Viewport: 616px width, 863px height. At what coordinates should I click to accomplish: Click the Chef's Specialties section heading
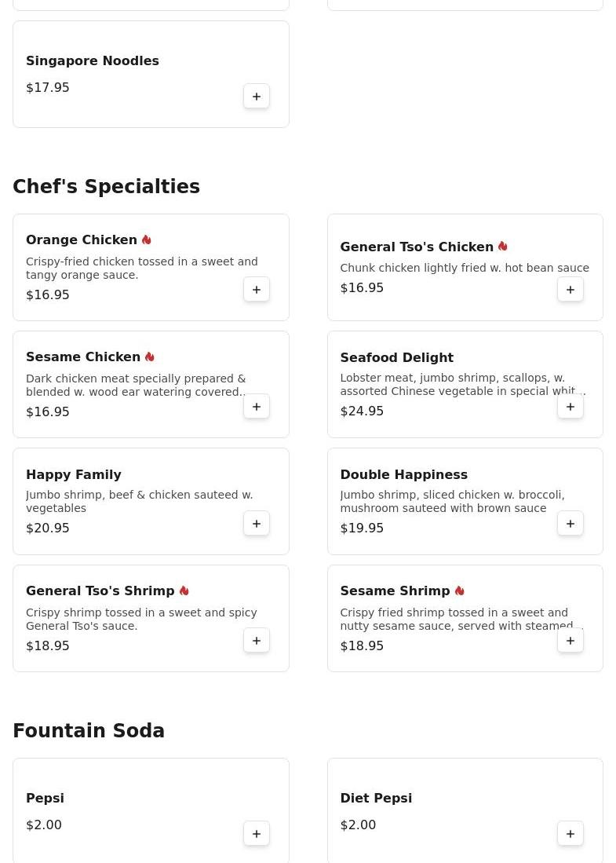[106, 187]
